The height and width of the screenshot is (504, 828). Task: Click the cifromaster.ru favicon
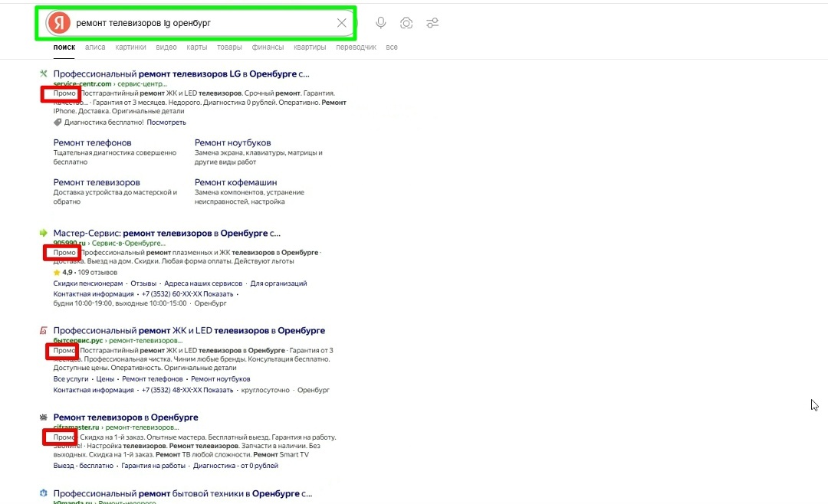(43, 417)
